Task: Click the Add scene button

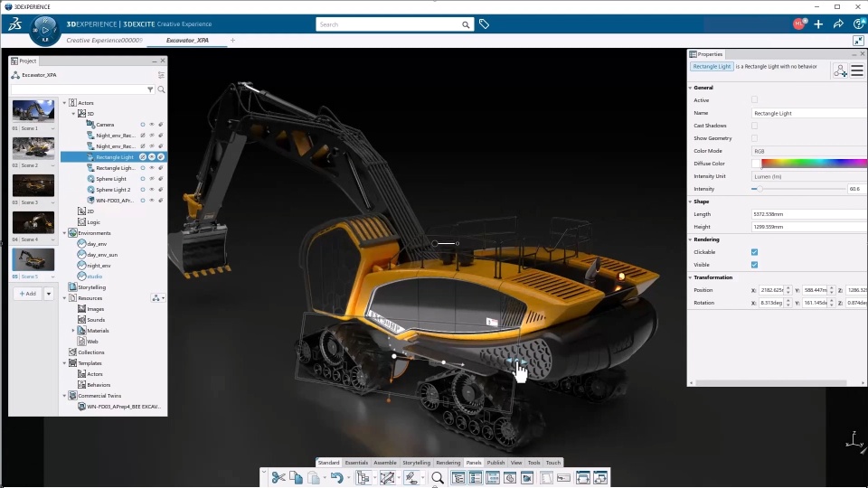Action: click(x=28, y=294)
